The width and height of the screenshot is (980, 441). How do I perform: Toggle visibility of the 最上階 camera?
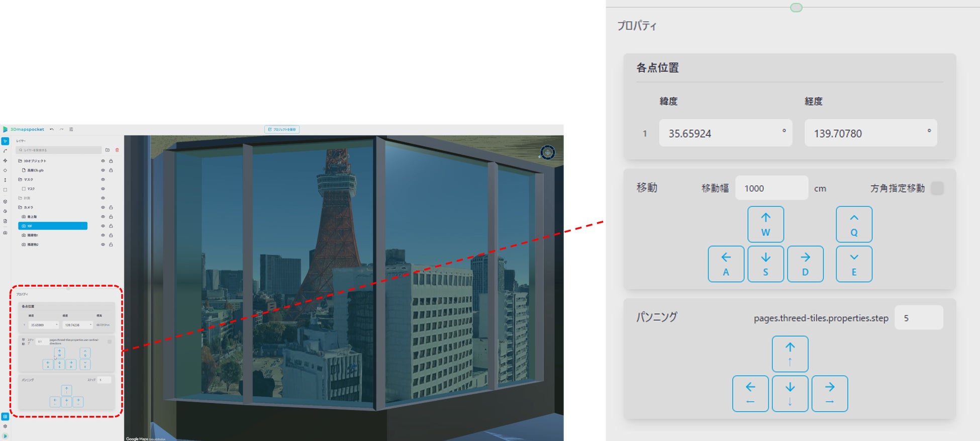(x=103, y=217)
